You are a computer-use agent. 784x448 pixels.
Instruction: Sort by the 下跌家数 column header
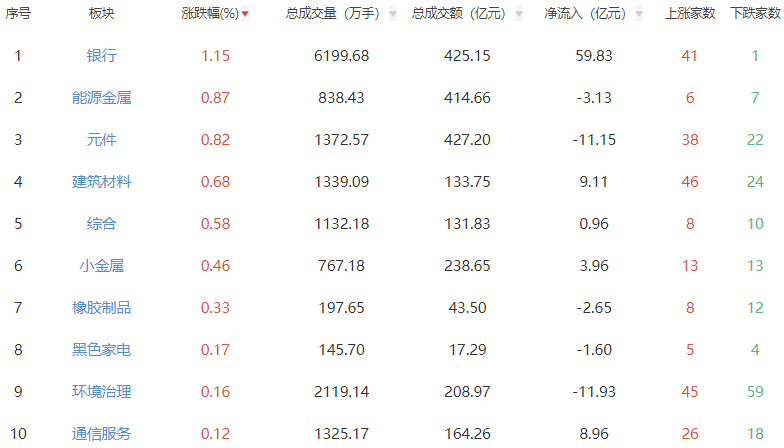coord(755,14)
